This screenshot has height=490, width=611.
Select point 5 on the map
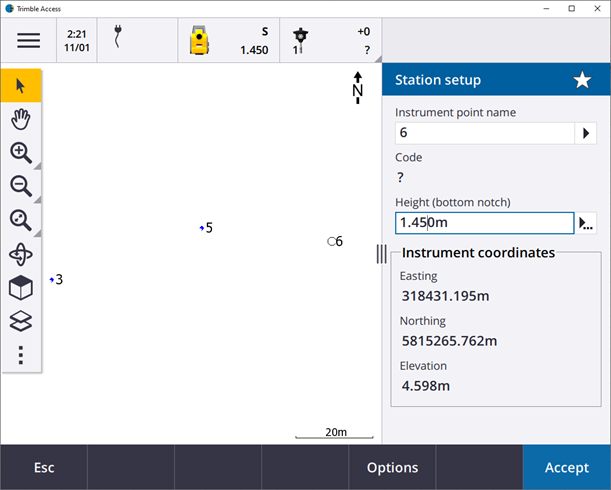(x=201, y=228)
